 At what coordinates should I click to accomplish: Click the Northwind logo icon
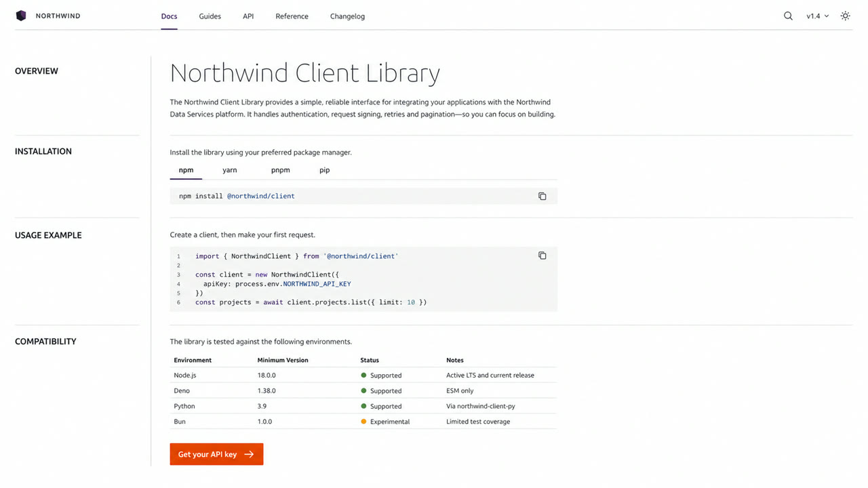[21, 16]
